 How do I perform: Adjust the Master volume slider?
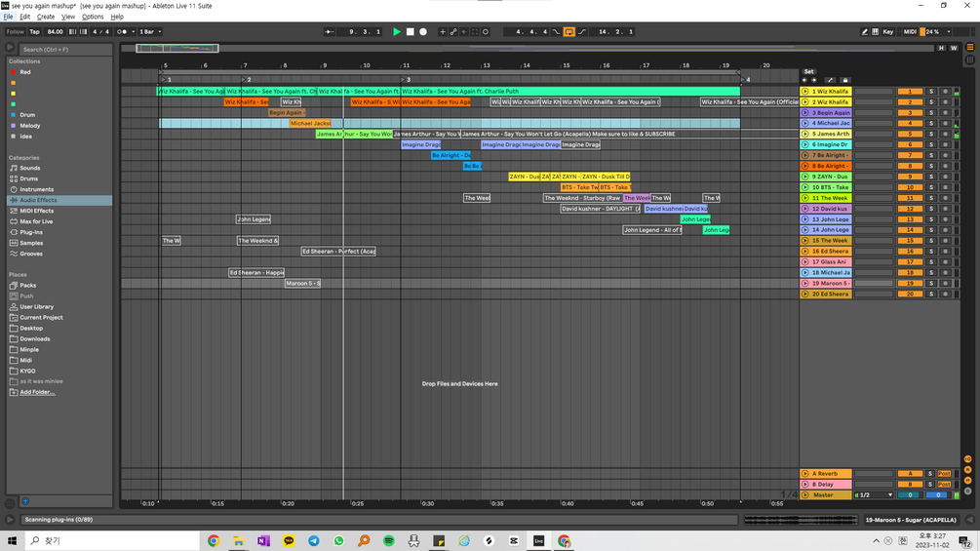[910, 494]
